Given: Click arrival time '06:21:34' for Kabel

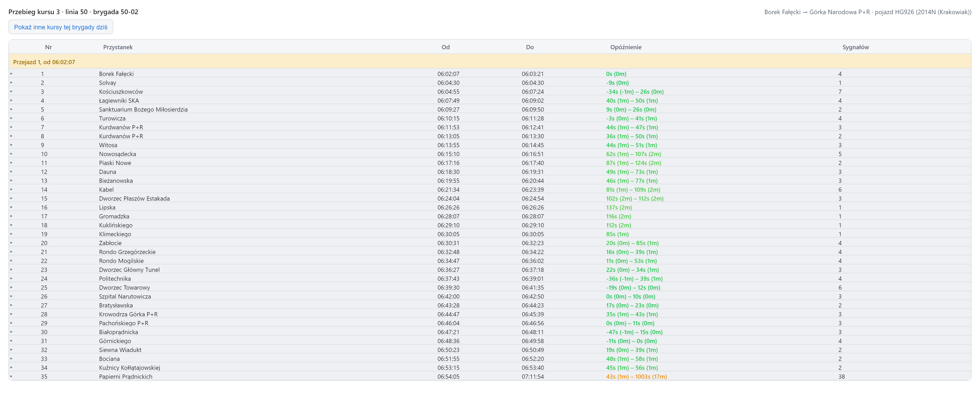Looking at the screenshot, I should pos(448,189).
